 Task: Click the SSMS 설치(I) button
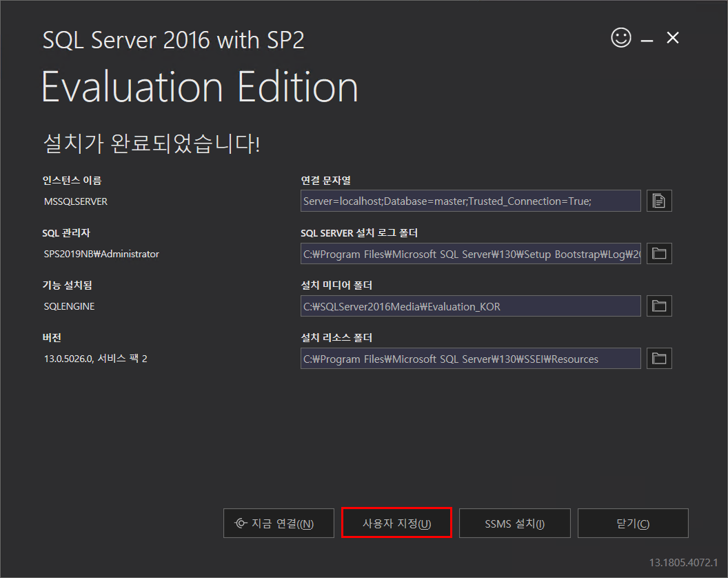[x=514, y=524]
